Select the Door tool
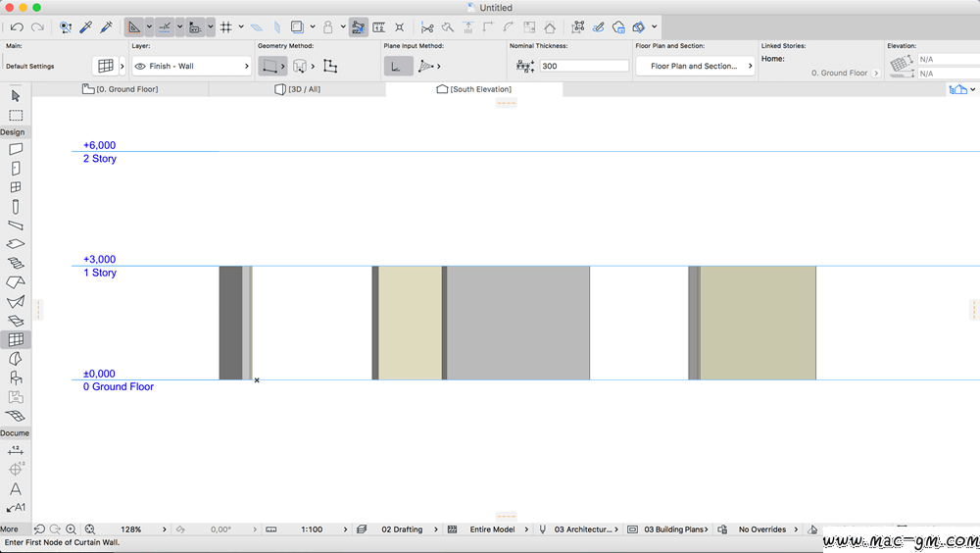 [x=16, y=169]
